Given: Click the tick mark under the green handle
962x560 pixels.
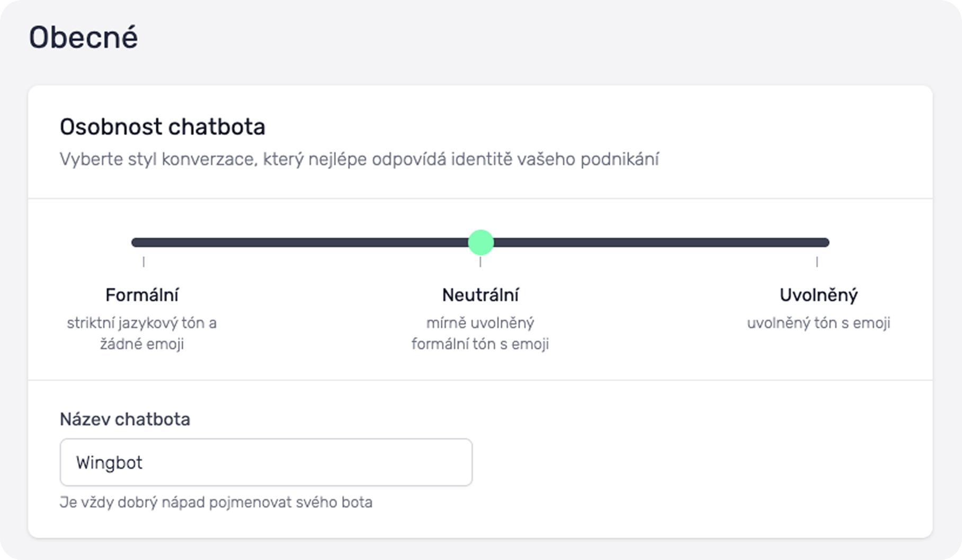Looking at the screenshot, I should coord(480,261).
